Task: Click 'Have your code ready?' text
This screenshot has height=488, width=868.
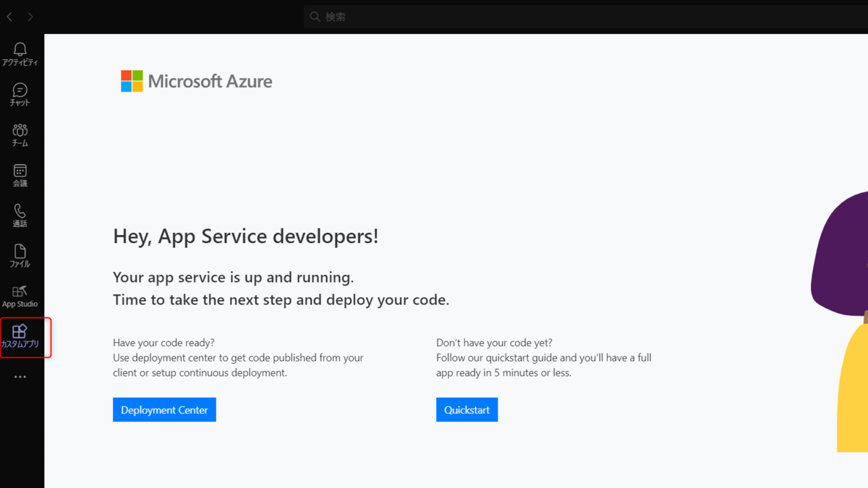Action: pyautogui.click(x=163, y=343)
